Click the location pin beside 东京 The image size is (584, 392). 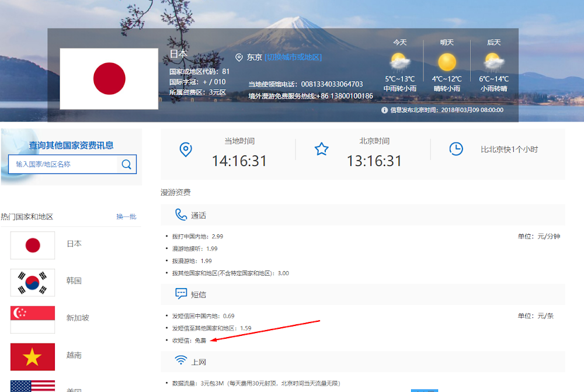239,57
